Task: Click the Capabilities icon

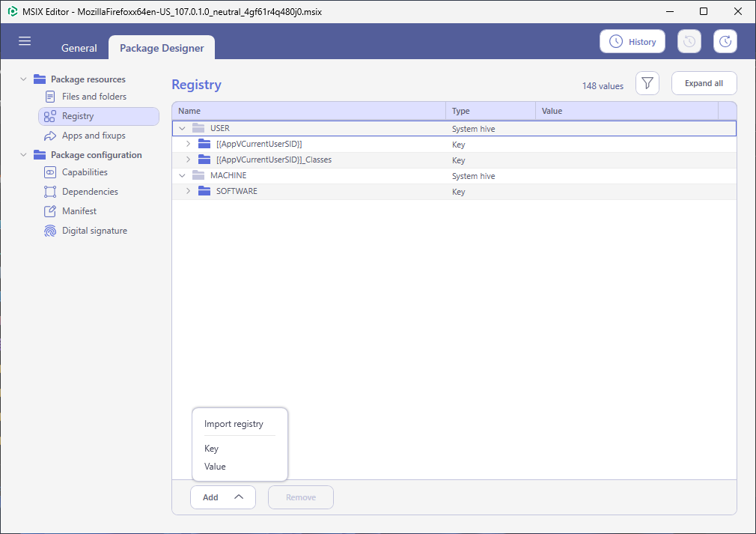Action: pos(50,172)
